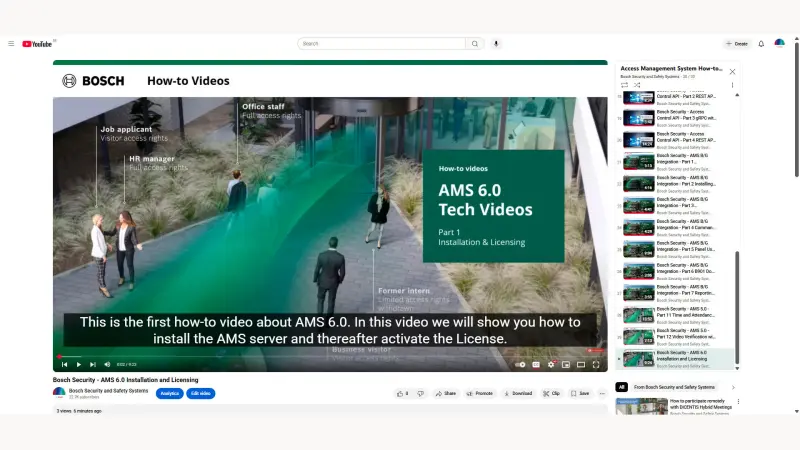
Task: Click the Promote button
Action: [480, 393]
